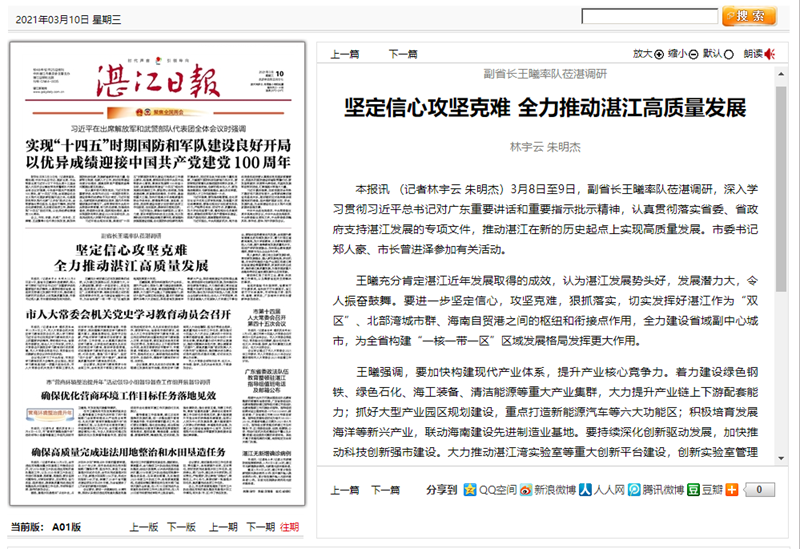Click the 新浪微博 share text
Image resolution: width=800 pixels, height=549 pixels.
pos(555,490)
